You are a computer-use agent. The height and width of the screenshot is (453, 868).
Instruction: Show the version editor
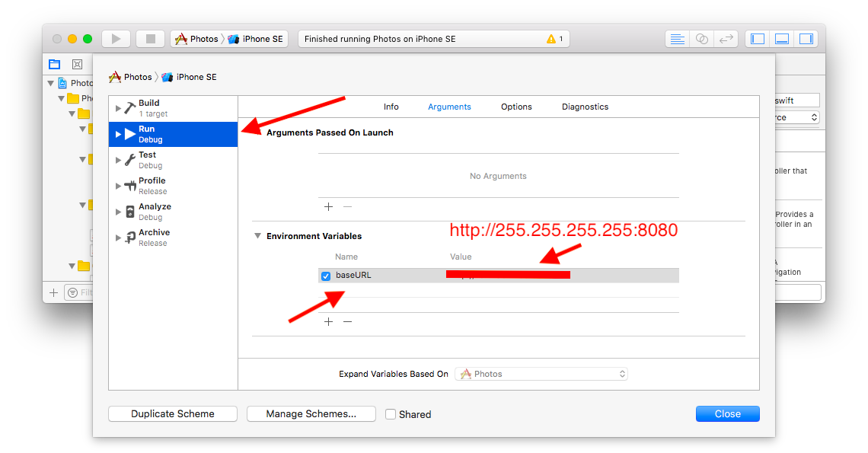pyautogui.click(x=726, y=39)
